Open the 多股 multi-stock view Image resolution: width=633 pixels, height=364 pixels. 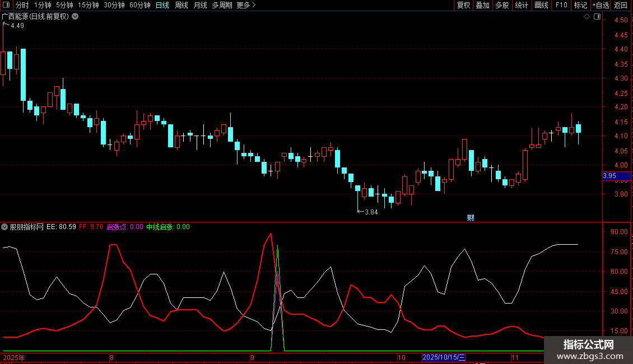(x=502, y=5)
